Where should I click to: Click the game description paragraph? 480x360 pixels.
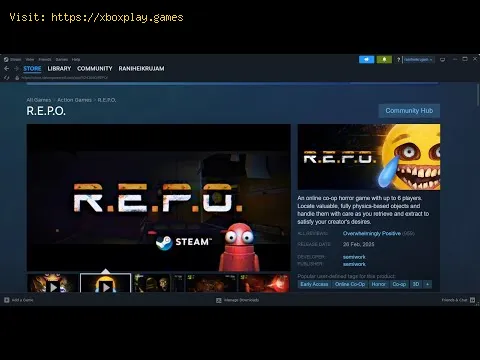point(363,210)
